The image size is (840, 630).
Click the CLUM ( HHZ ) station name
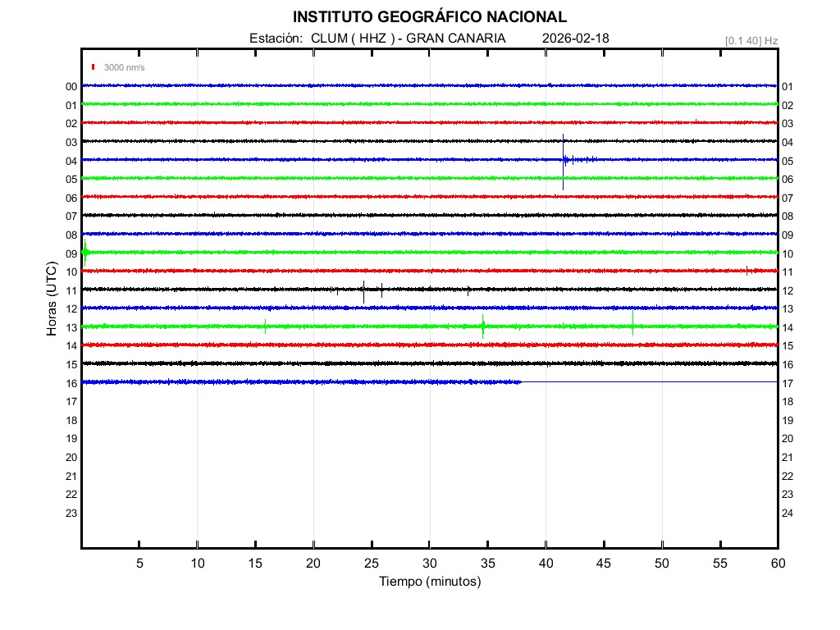click(x=355, y=39)
